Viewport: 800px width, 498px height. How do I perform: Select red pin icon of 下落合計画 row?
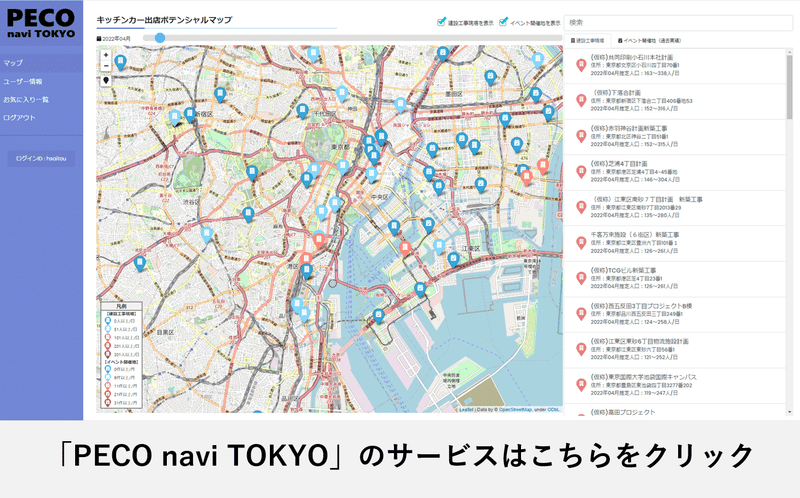click(x=581, y=101)
